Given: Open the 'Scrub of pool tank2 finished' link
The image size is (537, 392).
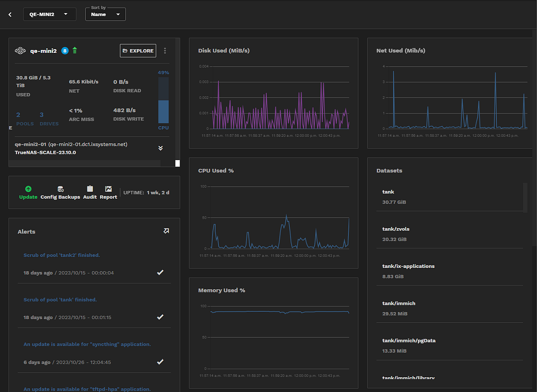Looking at the screenshot, I should [61, 255].
